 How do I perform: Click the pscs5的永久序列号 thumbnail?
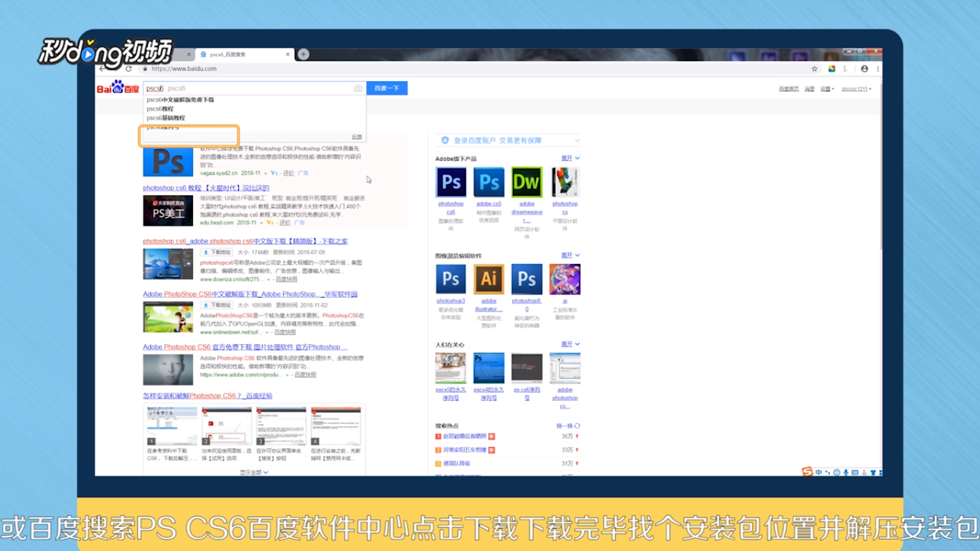point(451,368)
